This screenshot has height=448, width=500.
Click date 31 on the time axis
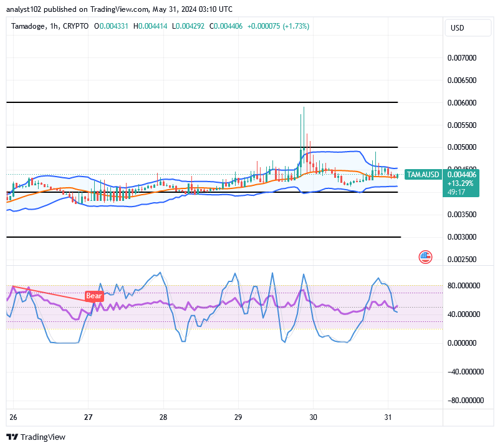[388, 417]
